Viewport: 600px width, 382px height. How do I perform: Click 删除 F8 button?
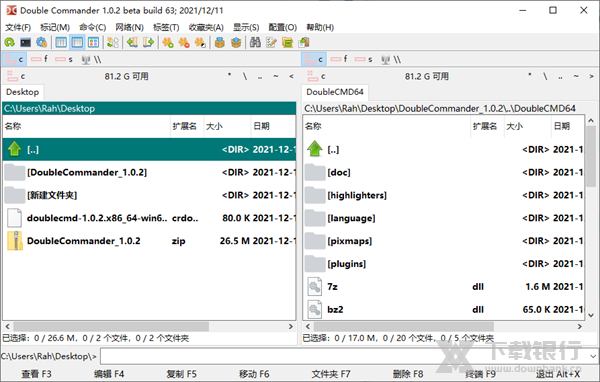point(408,374)
